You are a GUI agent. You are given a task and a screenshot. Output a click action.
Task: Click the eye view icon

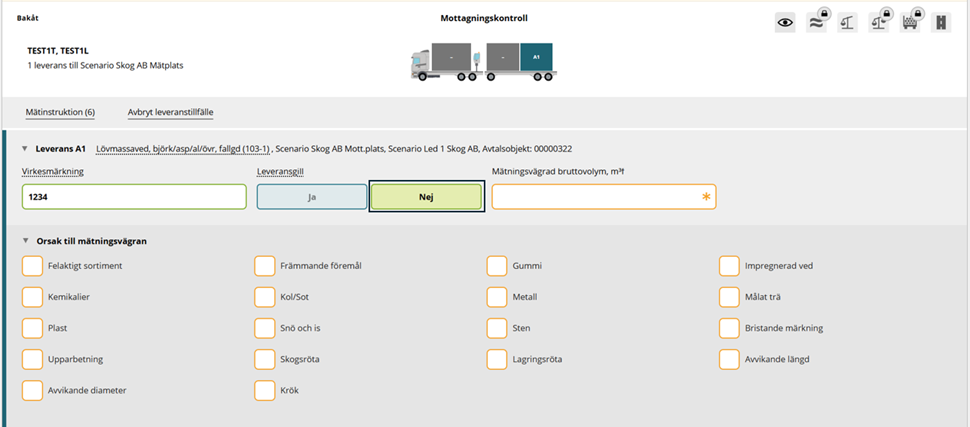(785, 23)
